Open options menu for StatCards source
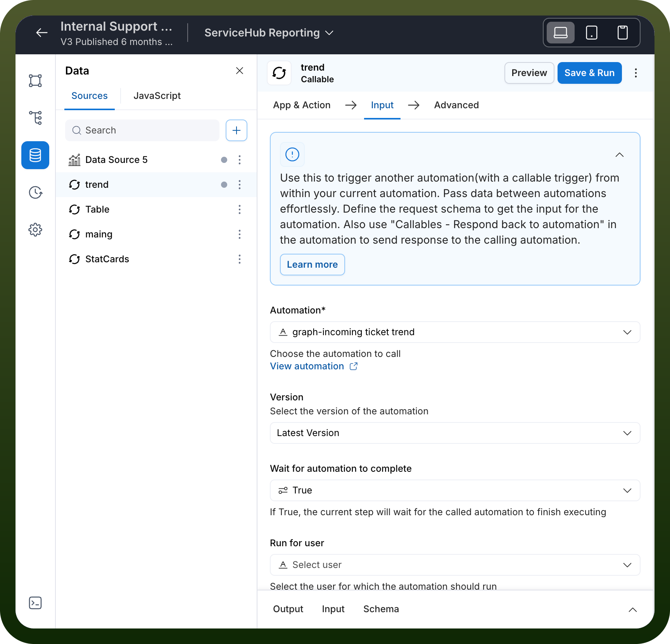 (240, 259)
